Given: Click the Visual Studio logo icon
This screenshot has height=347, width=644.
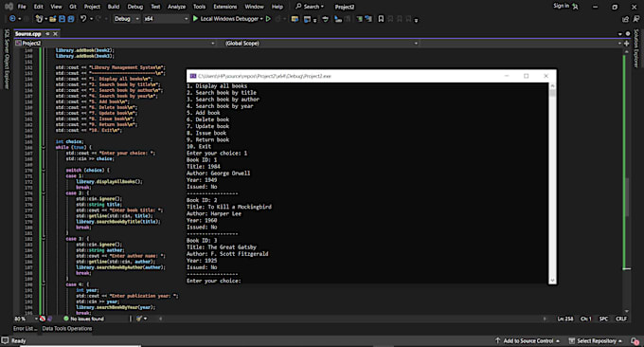Looking at the screenshot, I should (x=9, y=7).
